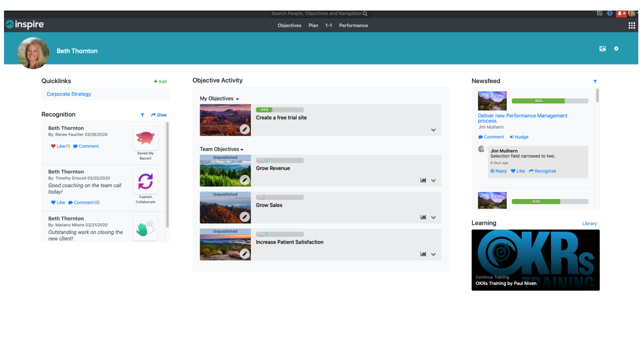Expand the Create a free trial site objective
Image resolution: width=644 pixels, height=341 pixels.
(433, 130)
